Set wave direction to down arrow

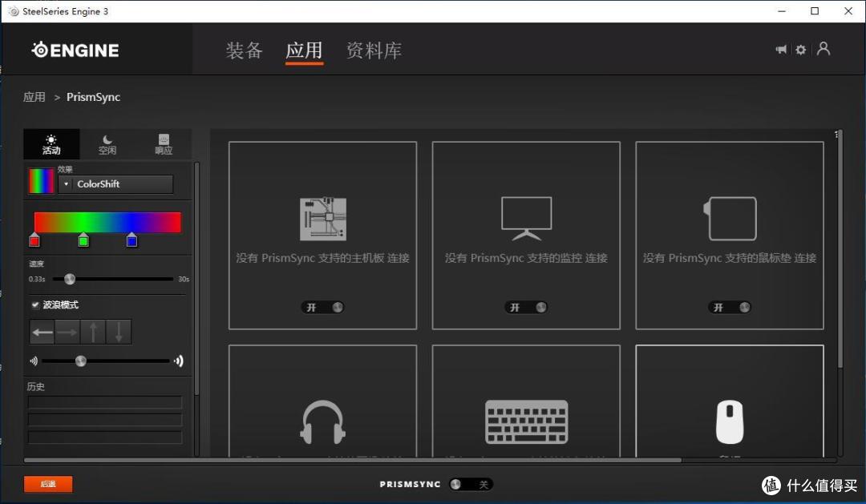pos(119,332)
